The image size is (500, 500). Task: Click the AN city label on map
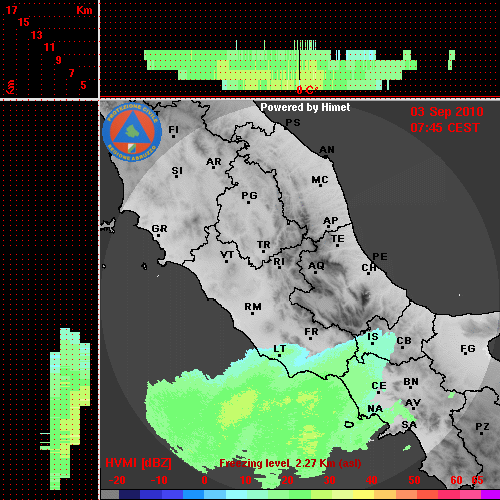(x=327, y=150)
